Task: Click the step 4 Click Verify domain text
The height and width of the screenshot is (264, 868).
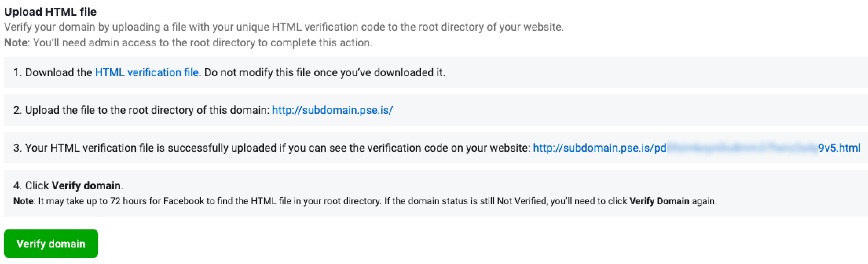Action: point(68,185)
